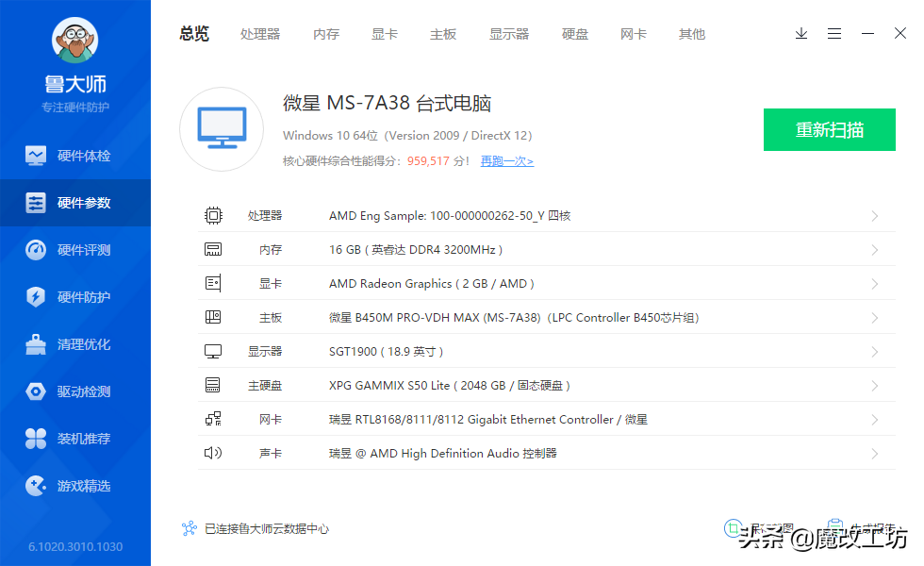Click the 硬件参数 sliders icon

click(x=36, y=203)
